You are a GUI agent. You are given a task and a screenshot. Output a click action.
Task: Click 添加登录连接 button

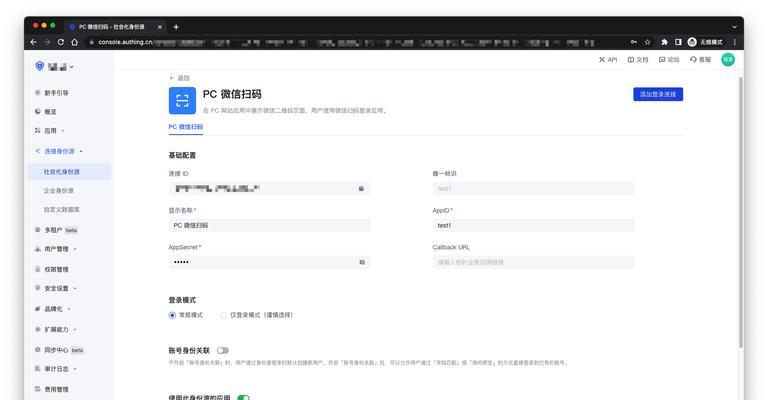(658, 94)
